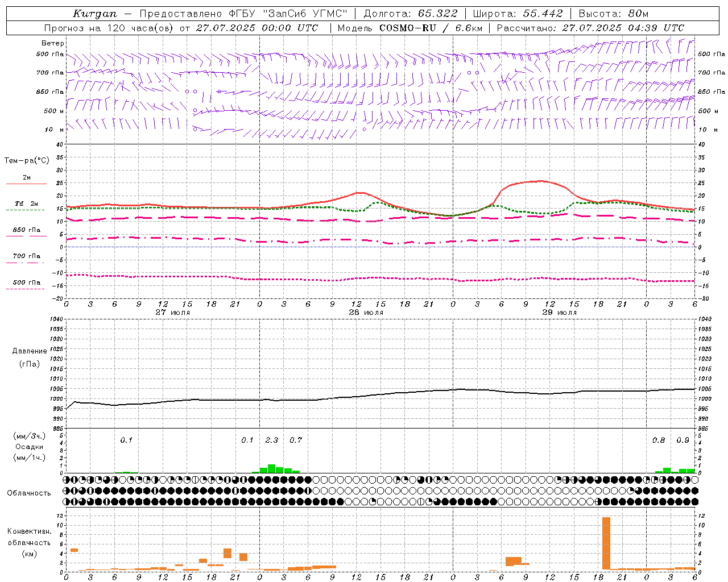This screenshot has height=582, width=728.
Task: Select the 27 июля date label
Action: point(173,312)
